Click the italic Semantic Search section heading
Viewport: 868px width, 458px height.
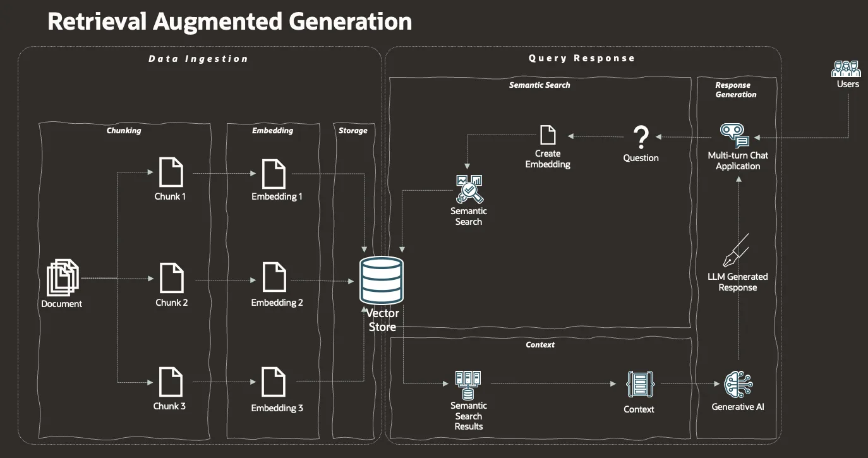pyautogui.click(x=539, y=85)
